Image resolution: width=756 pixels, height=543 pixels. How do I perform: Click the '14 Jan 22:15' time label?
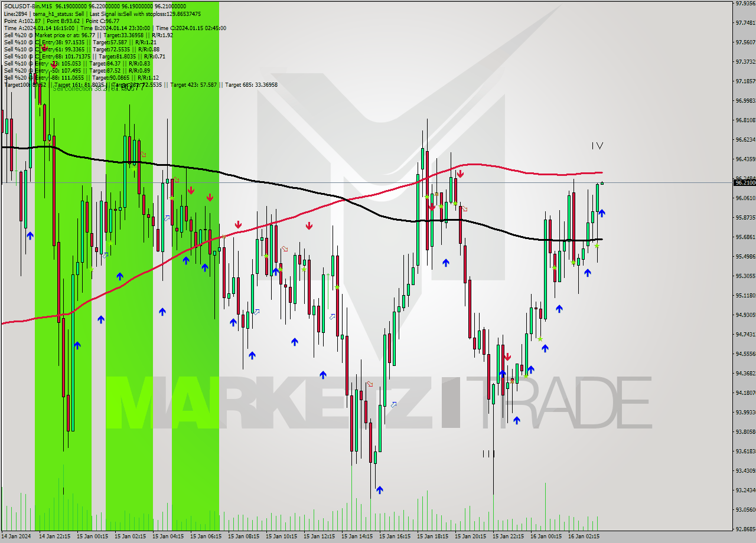click(x=55, y=537)
